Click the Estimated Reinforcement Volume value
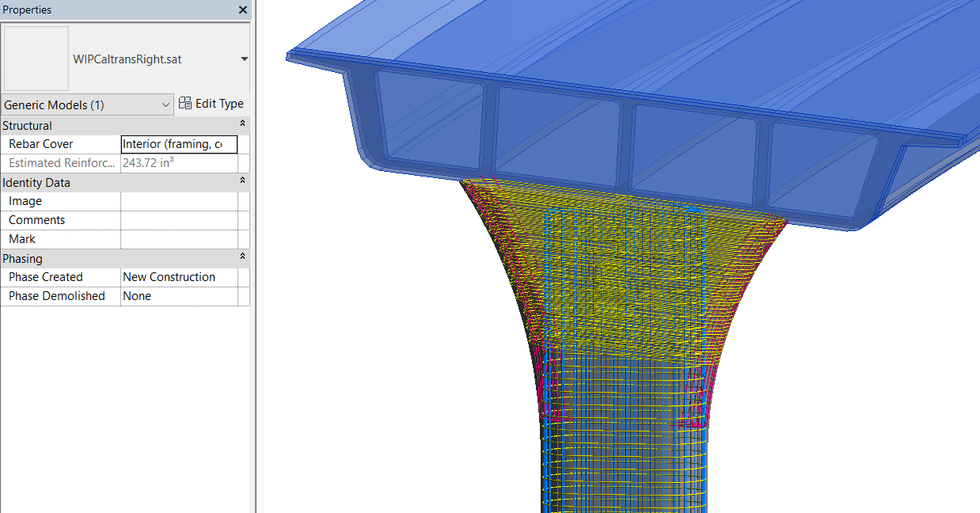The image size is (980, 513). (x=182, y=163)
